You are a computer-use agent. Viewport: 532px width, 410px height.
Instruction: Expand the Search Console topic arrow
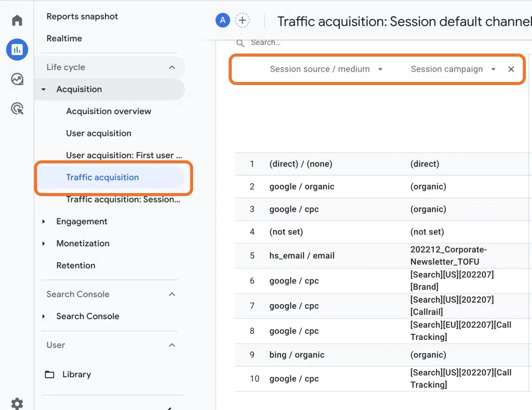click(x=44, y=317)
